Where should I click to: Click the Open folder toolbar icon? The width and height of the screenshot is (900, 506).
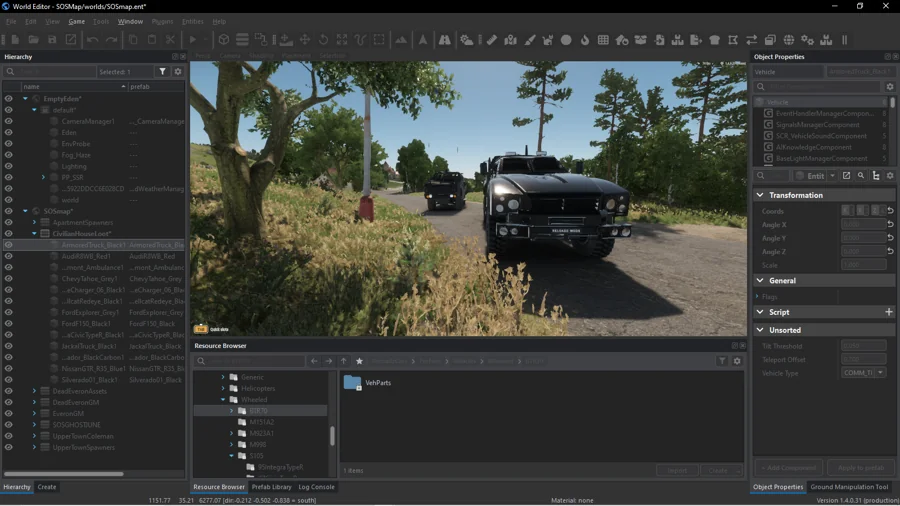(34, 40)
